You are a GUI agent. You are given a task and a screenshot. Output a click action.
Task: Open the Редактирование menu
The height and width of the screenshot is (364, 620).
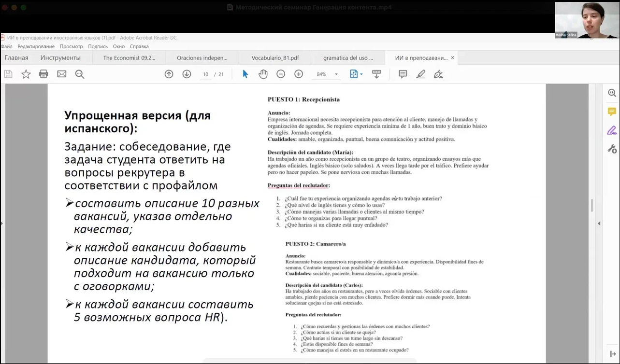[x=36, y=46]
